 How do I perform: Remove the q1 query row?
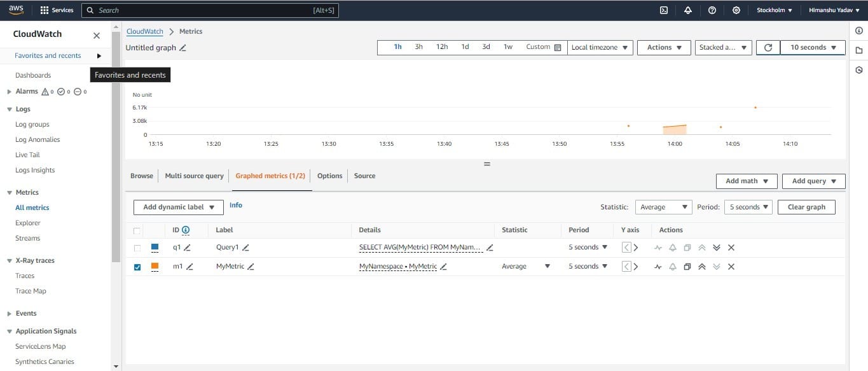pos(731,248)
